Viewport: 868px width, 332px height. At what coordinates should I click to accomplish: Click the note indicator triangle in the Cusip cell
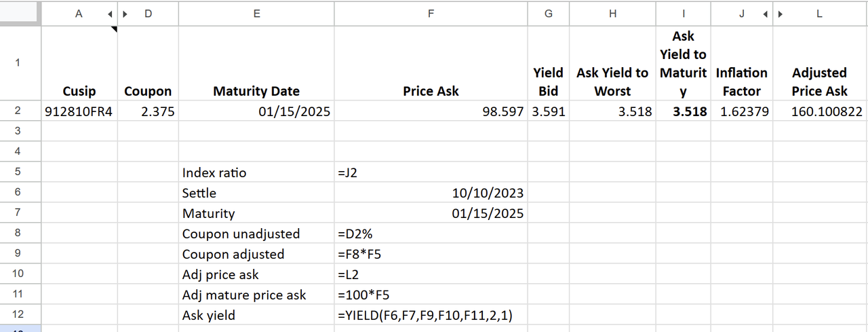click(x=114, y=29)
